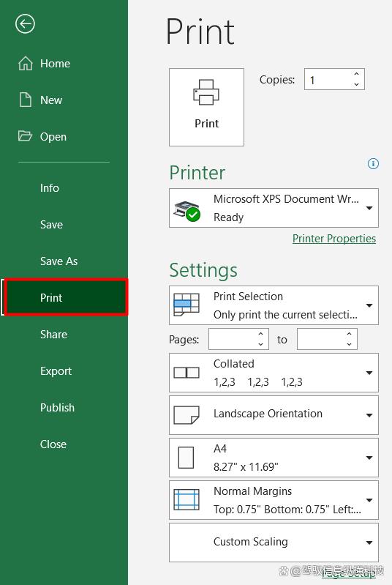The width and height of the screenshot is (392, 585).
Task: Click the Pages 'to' input field
Action: 327,339
